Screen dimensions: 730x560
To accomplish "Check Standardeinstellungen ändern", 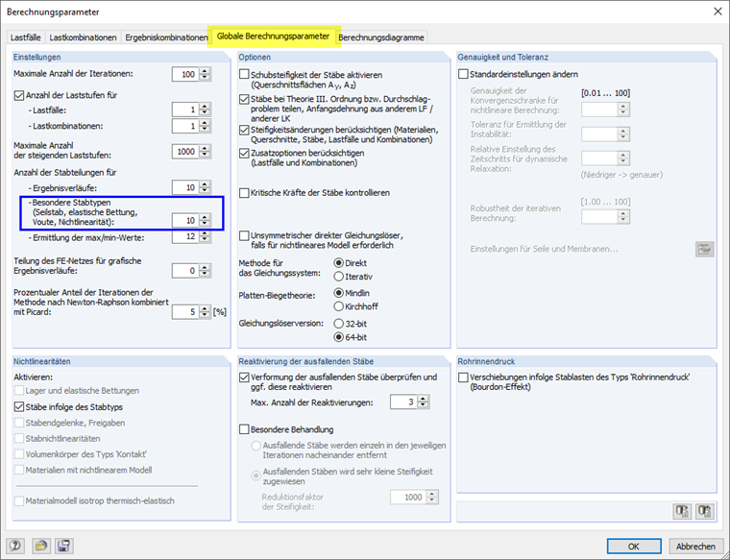I will (x=463, y=74).
